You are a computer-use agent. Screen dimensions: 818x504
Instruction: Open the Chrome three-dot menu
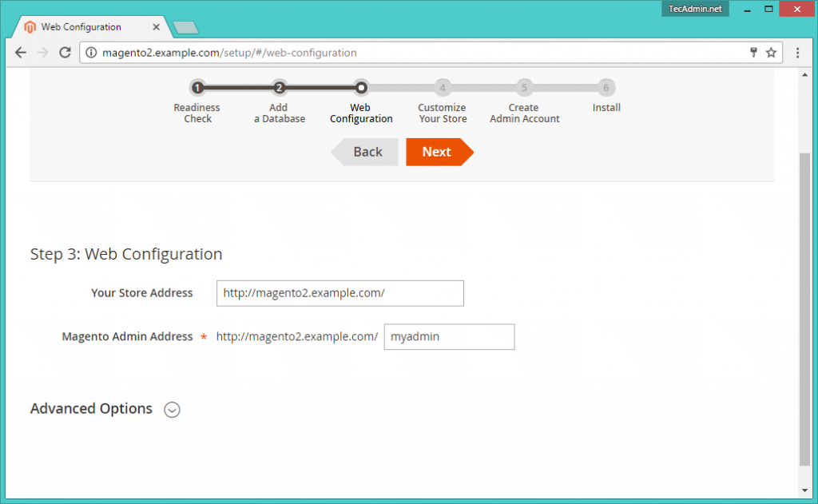tap(797, 53)
